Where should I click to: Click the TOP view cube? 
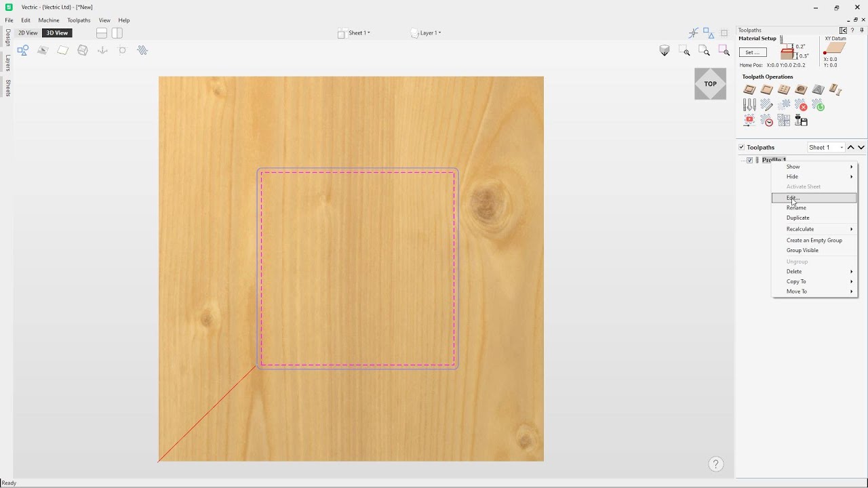[710, 84]
